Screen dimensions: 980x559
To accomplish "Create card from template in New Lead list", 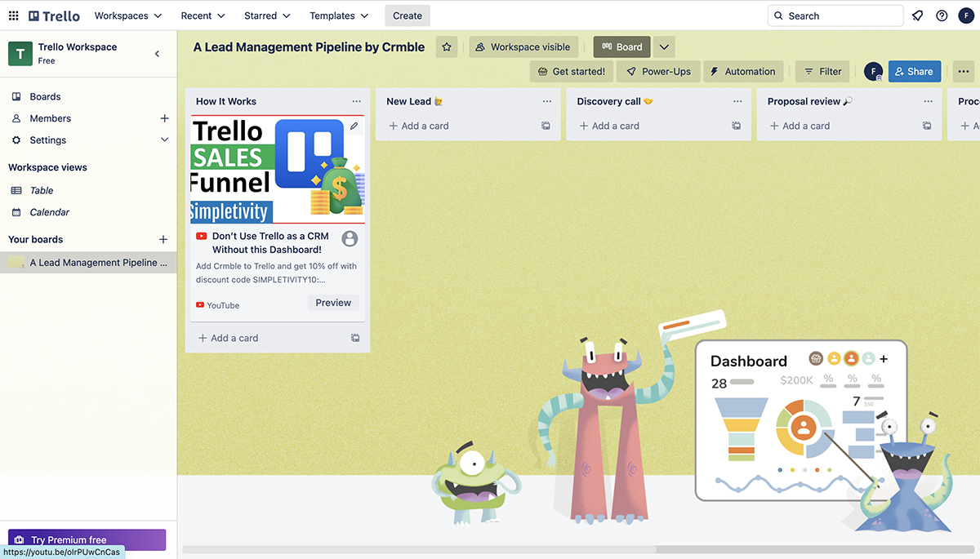I will click(x=546, y=126).
